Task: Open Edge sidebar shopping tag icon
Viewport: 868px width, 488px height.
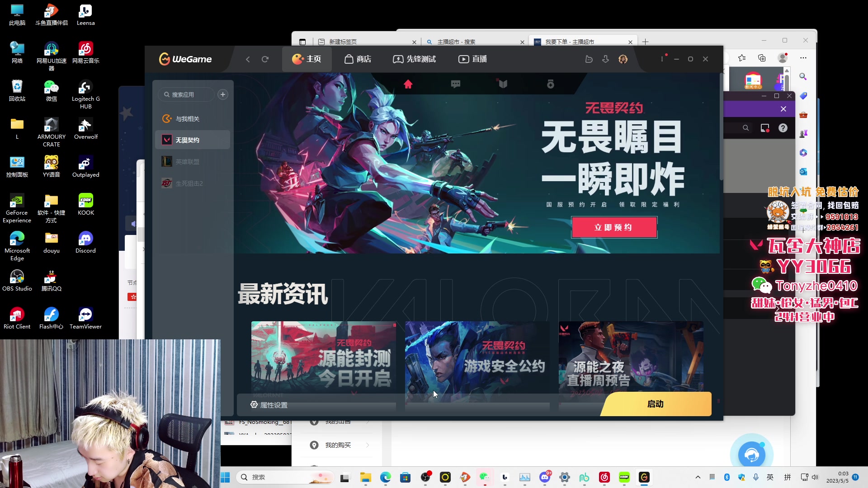Action: click(x=803, y=96)
